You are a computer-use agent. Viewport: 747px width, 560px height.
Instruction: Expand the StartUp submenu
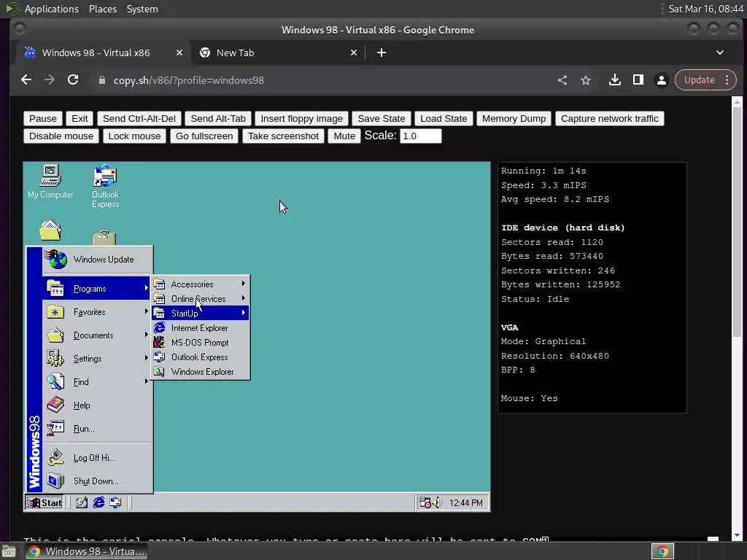(201, 313)
